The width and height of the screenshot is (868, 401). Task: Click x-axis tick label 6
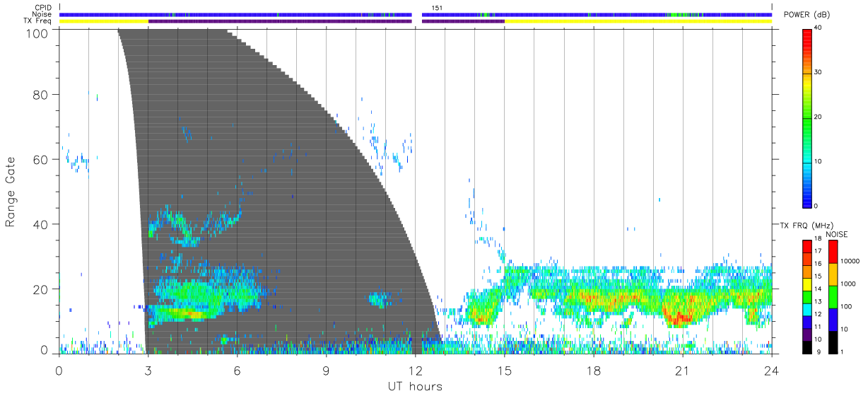pyautogui.click(x=237, y=371)
